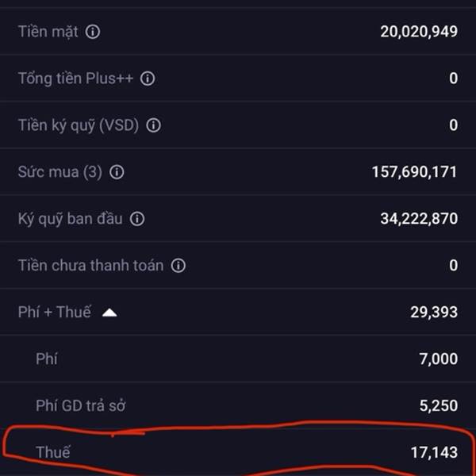This screenshot has height=476, width=476.
Task: Open info icon beside Tiền chưa thanh toán
Action: (x=178, y=266)
